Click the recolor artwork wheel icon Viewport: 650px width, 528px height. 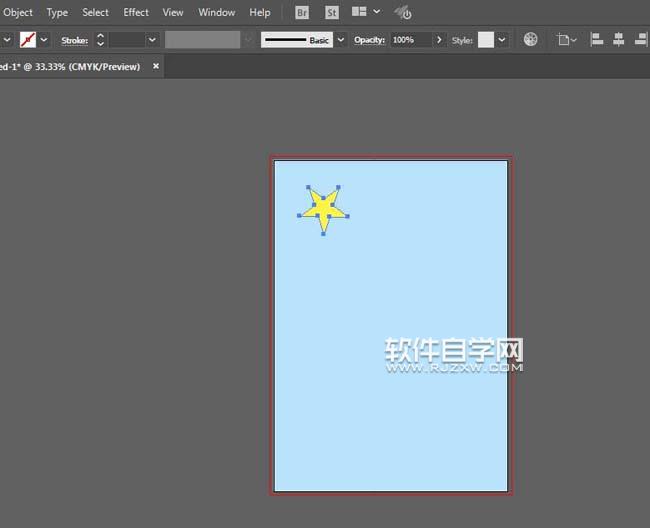[531, 40]
